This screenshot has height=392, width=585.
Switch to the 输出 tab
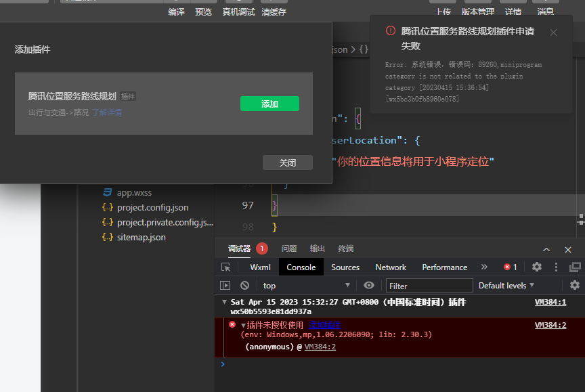click(317, 248)
